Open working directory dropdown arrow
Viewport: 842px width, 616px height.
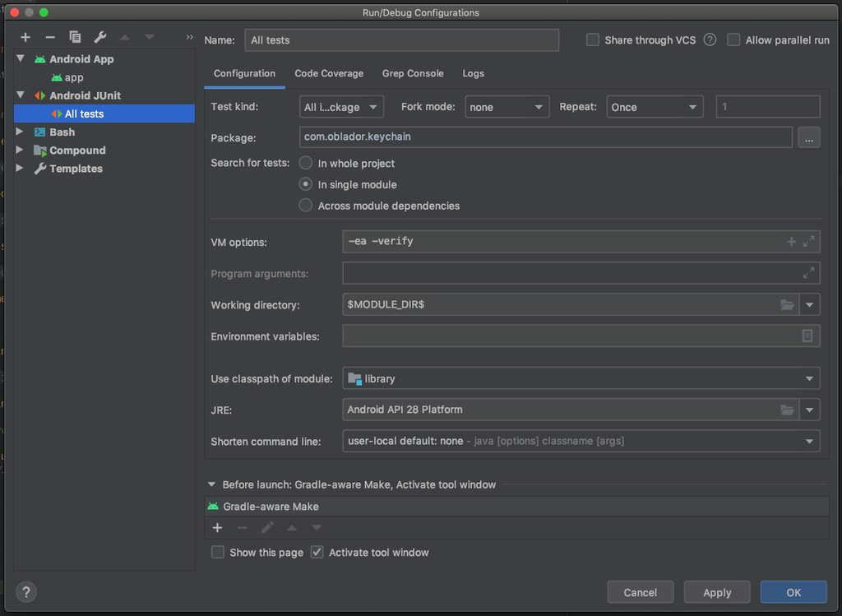tap(809, 305)
